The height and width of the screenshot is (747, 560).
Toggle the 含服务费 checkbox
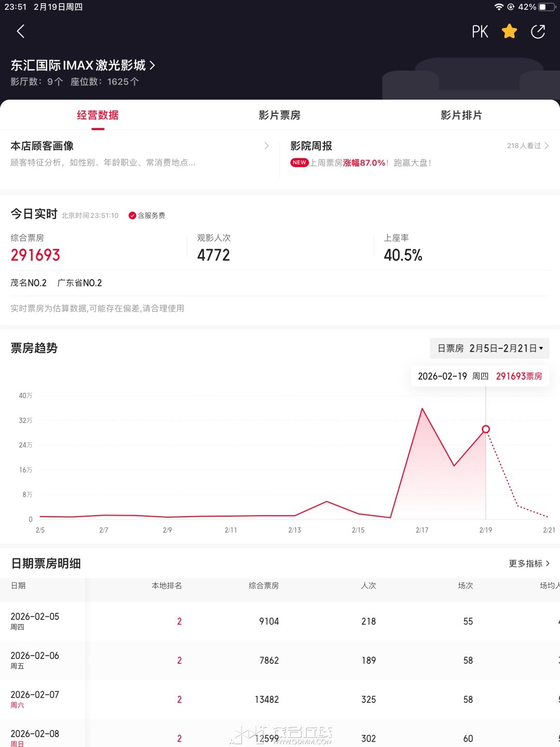pos(132,215)
